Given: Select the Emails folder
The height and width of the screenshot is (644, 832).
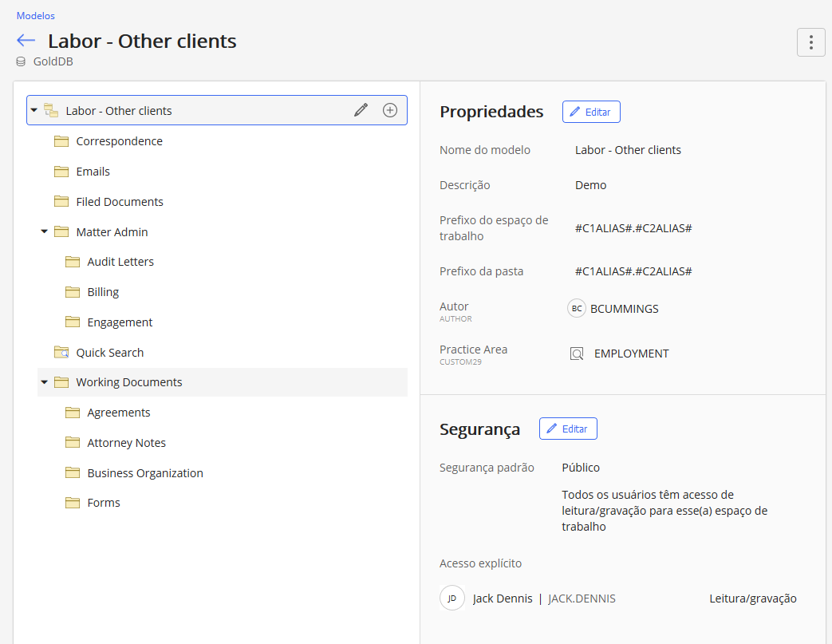Looking at the screenshot, I should pos(93,172).
